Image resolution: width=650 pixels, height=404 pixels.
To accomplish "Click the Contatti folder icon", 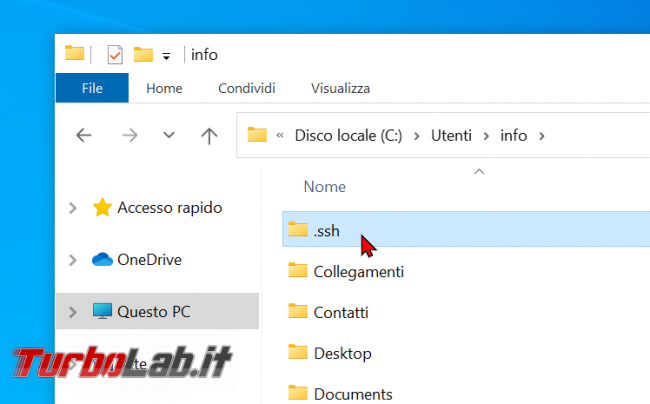I will pos(298,310).
